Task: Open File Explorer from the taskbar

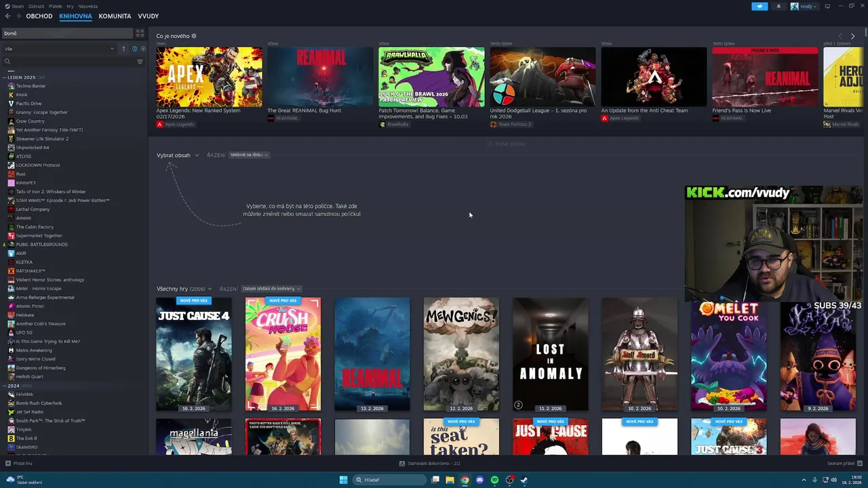Action: (450, 480)
